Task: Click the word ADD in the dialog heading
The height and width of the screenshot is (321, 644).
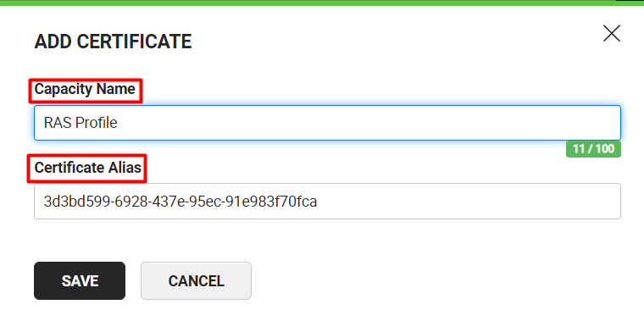Action: pyautogui.click(x=53, y=42)
